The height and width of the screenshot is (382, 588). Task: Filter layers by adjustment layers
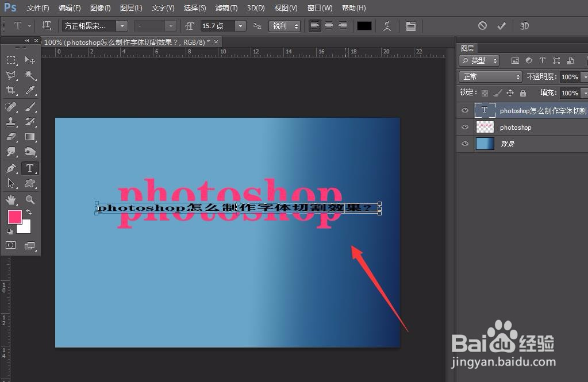(529, 60)
